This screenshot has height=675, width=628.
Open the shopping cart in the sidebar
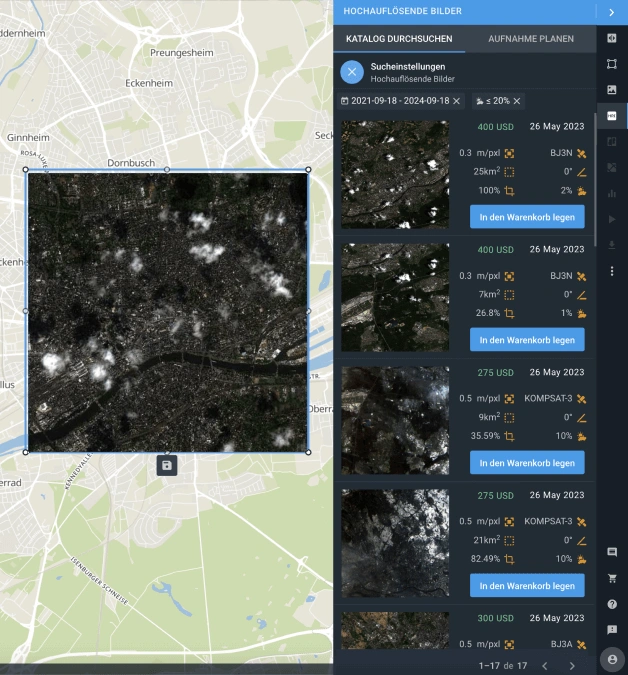pyautogui.click(x=612, y=578)
